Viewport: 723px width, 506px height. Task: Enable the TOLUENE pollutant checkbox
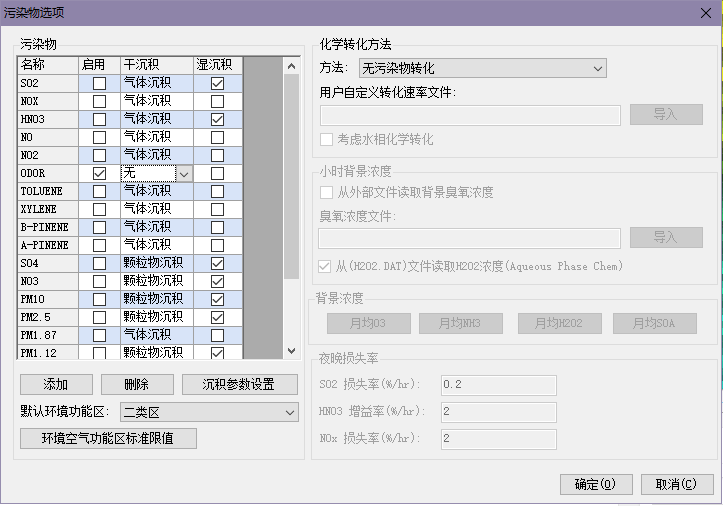tap(99, 191)
